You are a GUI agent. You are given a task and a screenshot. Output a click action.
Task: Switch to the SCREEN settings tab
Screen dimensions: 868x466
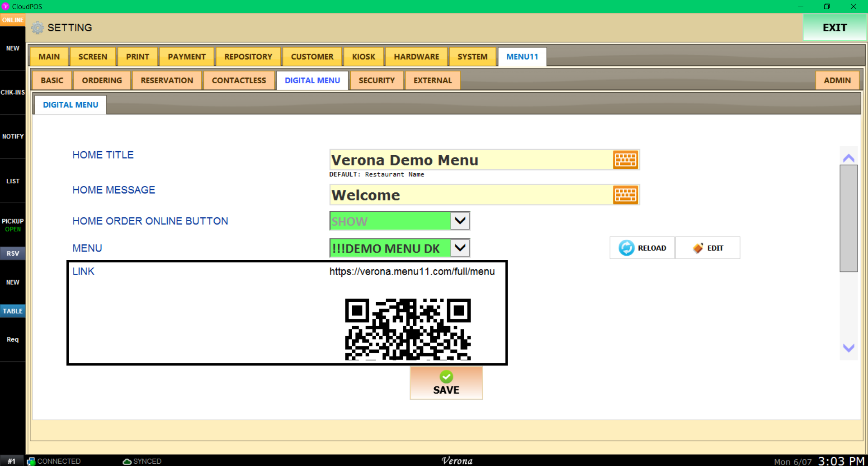coord(93,57)
